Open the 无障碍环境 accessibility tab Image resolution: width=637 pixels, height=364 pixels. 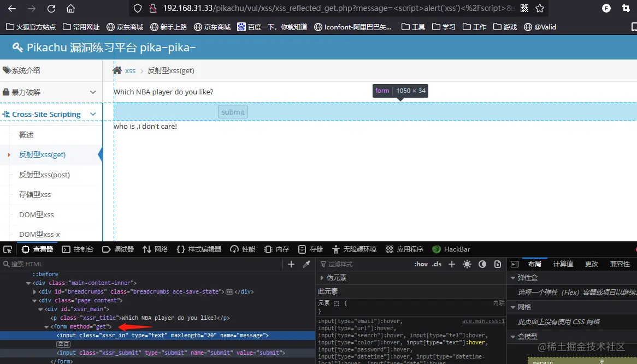pyautogui.click(x=354, y=249)
